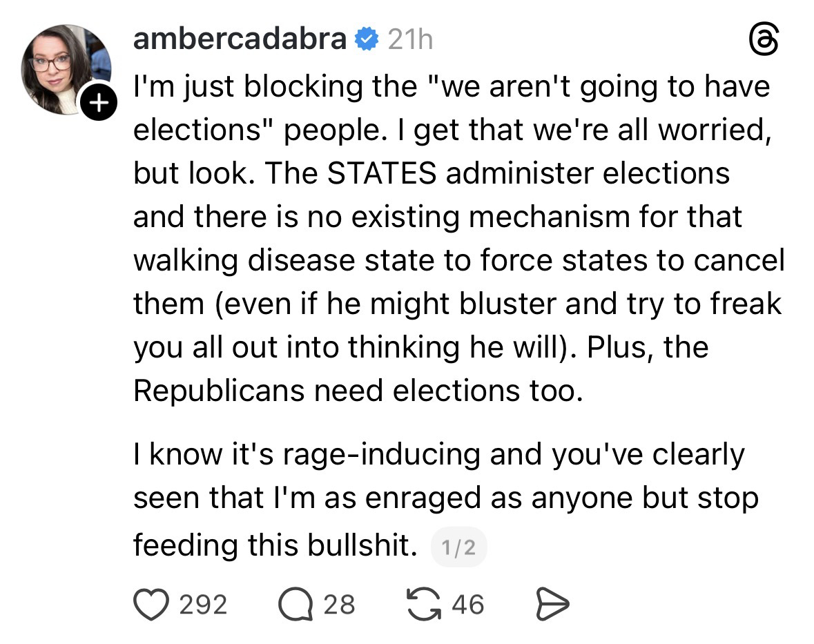Screen dimensions: 814x644
Task: Click the words "feeding this bullshit."
Action: (x=275, y=545)
